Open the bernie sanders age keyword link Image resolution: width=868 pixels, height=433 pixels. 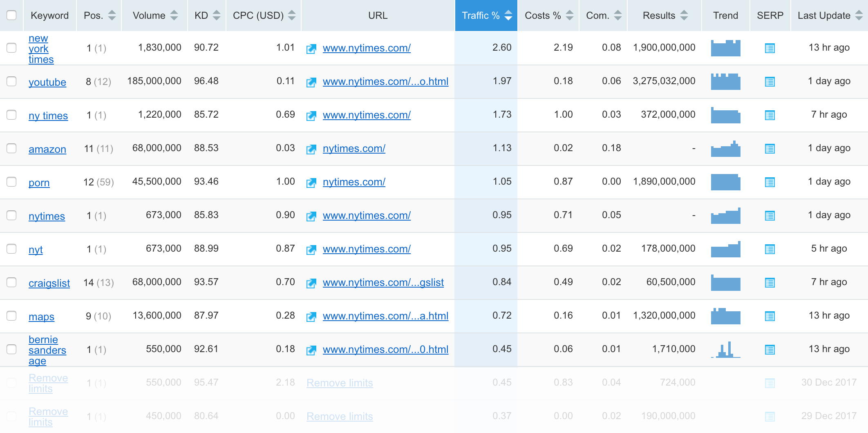47,350
